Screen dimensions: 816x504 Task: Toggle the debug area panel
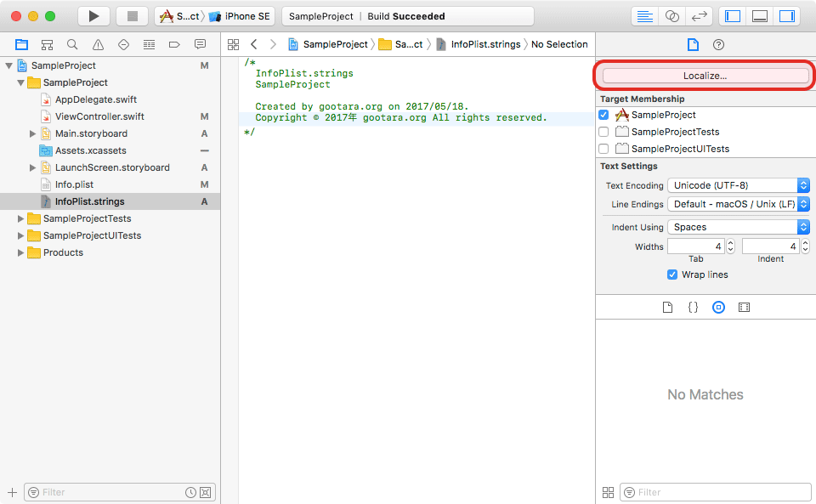point(760,16)
